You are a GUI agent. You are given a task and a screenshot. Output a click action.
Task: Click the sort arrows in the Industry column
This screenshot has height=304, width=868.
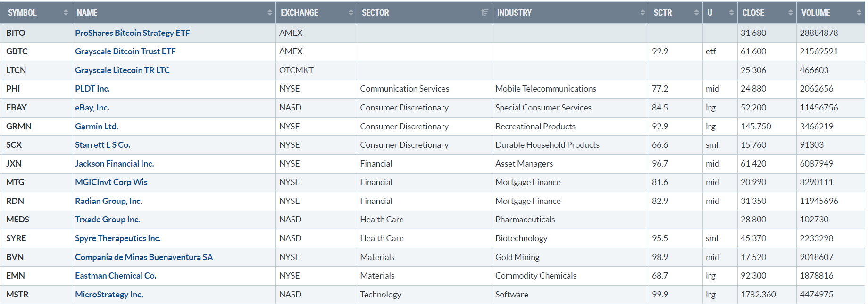643,13
